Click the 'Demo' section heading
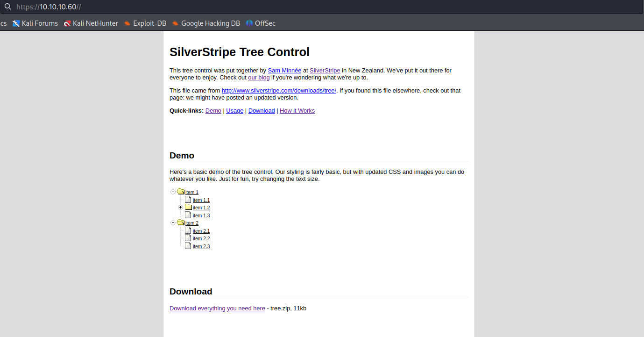The image size is (644, 337). click(x=182, y=155)
